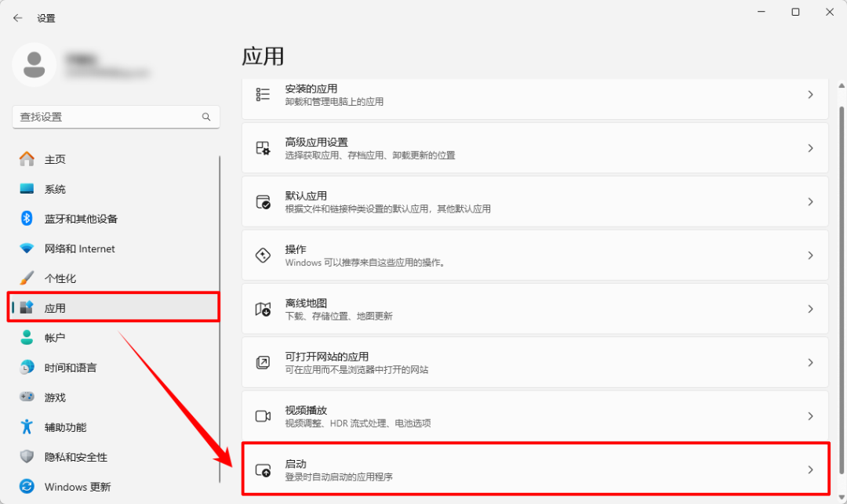The height and width of the screenshot is (504, 847).
Task: Click the 离线地图 title text
Action: pos(306,303)
